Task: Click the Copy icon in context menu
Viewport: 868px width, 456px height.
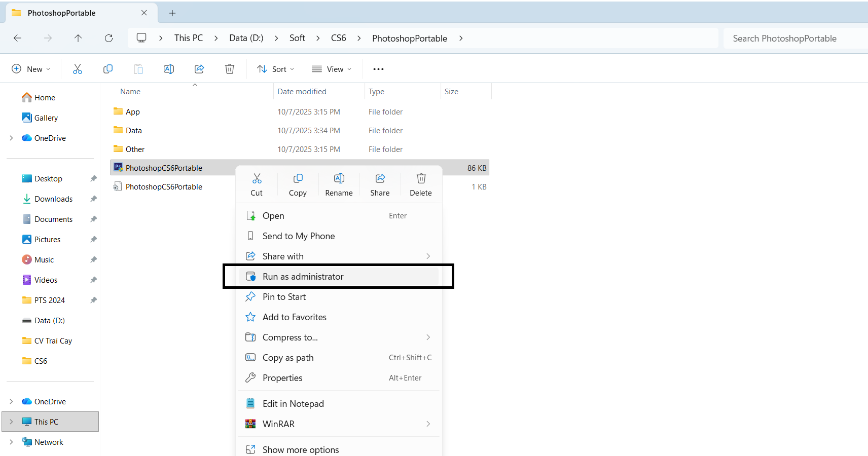Action: [298, 184]
